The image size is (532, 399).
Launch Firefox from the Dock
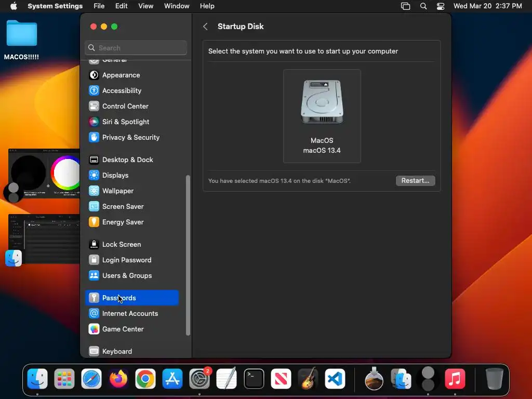click(x=118, y=379)
